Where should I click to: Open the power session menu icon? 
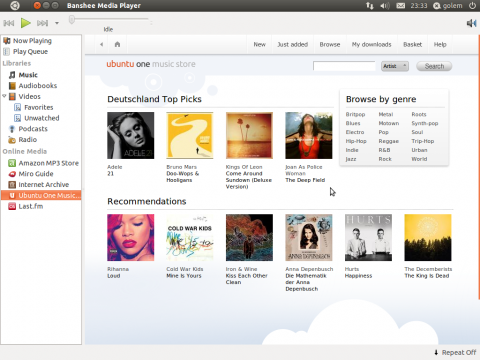pyautogui.click(x=472, y=5)
